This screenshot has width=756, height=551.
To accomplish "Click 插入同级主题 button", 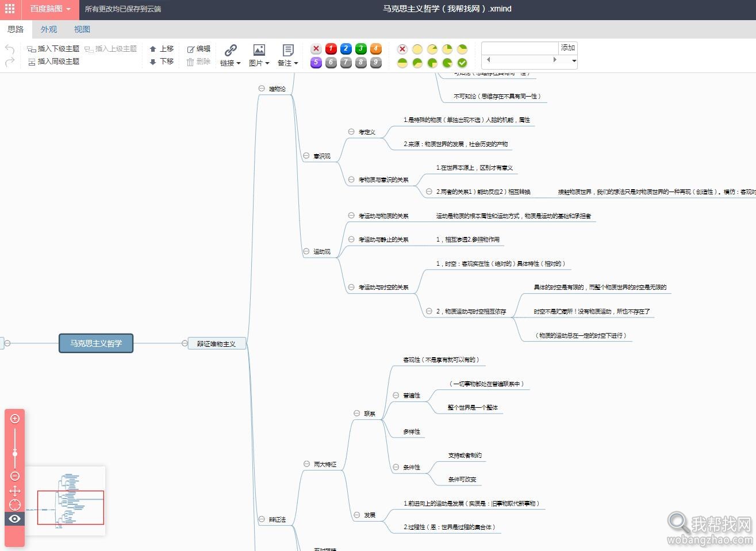I will [53, 62].
